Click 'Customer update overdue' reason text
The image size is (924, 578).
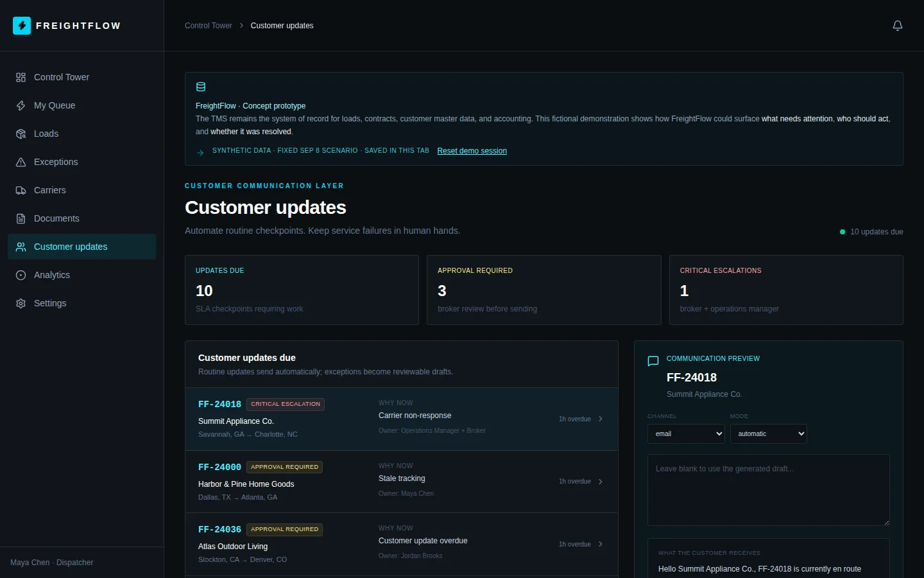point(423,541)
